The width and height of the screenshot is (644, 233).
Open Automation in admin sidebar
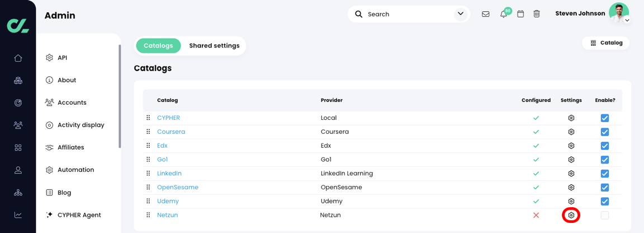(70, 170)
